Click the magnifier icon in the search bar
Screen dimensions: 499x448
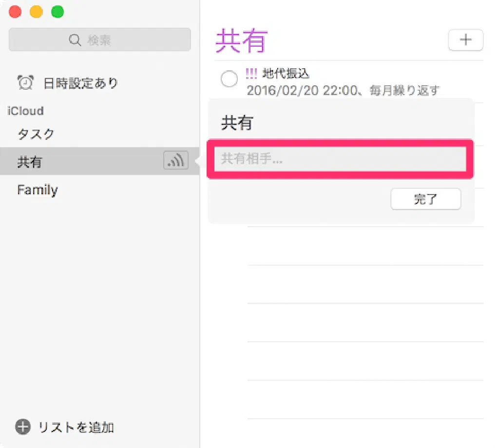click(75, 40)
